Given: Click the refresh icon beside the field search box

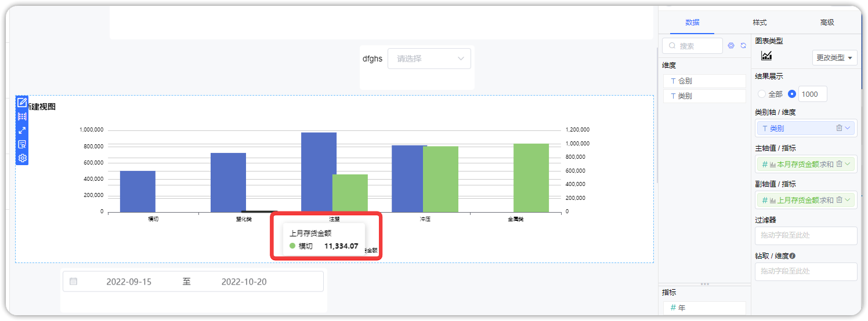Looking at the screenshot, I should click(743, 46).
